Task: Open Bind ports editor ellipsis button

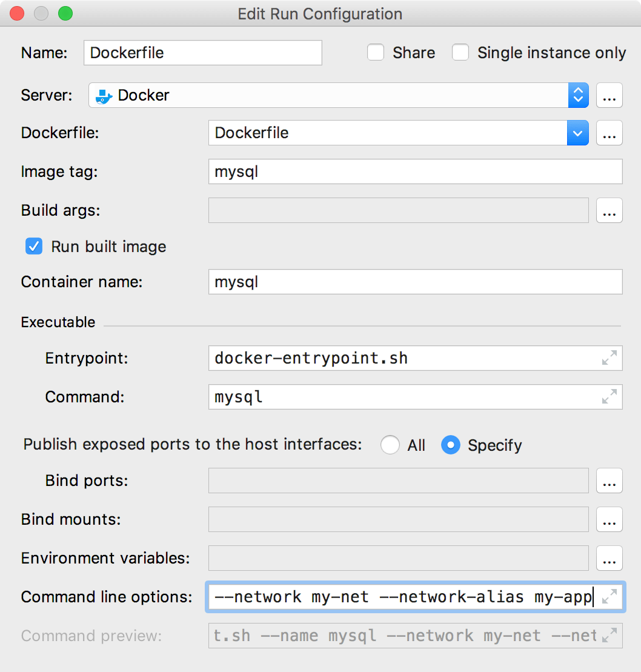Action: [609, 481]
